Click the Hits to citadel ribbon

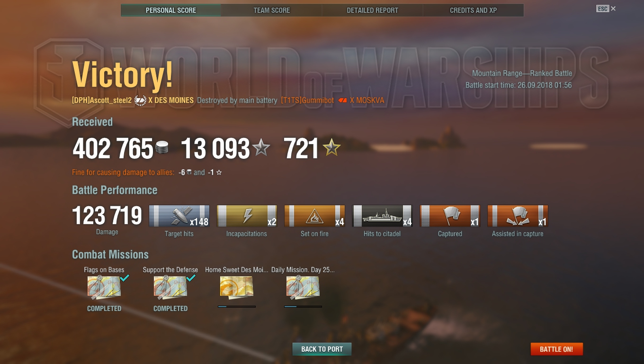coord(382,216)
